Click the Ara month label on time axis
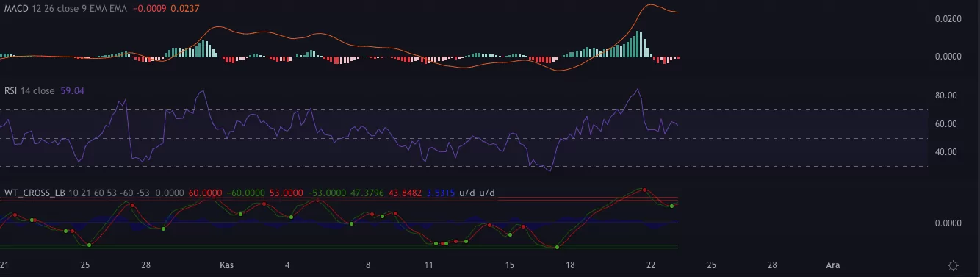This screenshot has height=277, width=980. coord(833,265)
